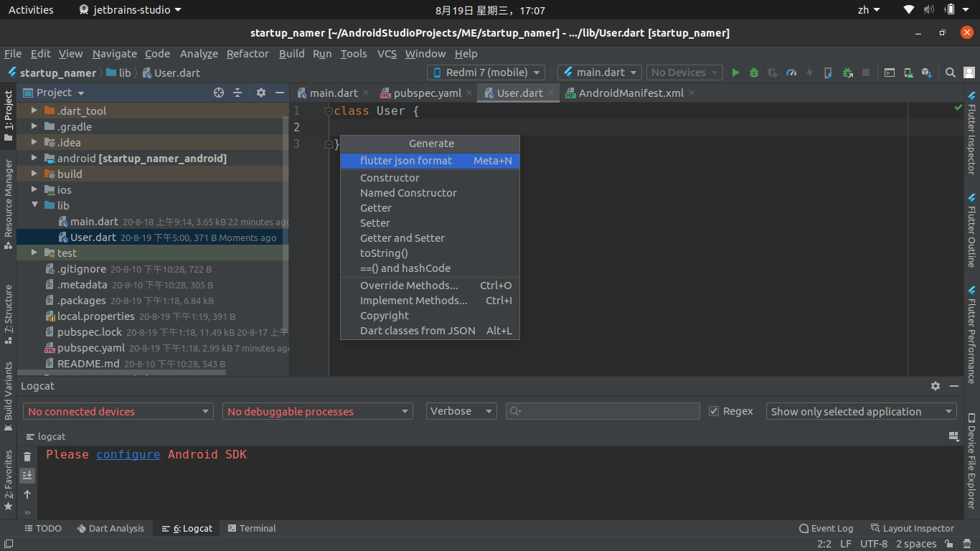980x551 pixels.
Task: Stop the running process via the square icon
Action: click(866, 72)
